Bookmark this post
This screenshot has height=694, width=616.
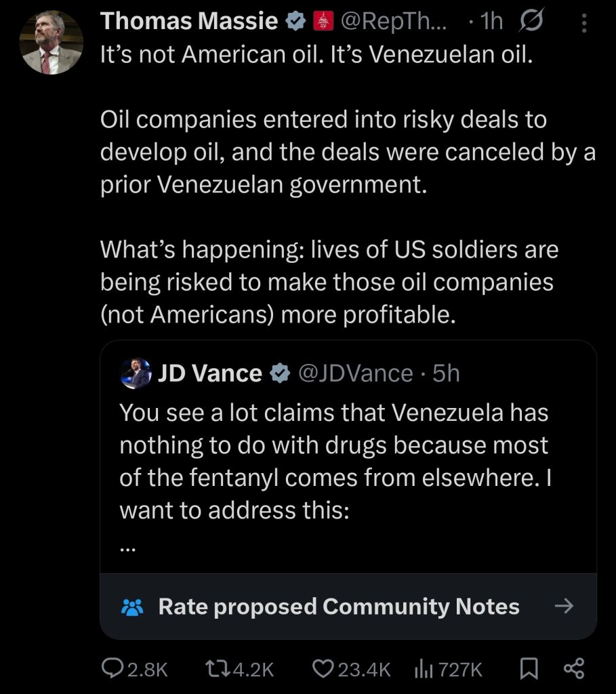tap(528, 670)
